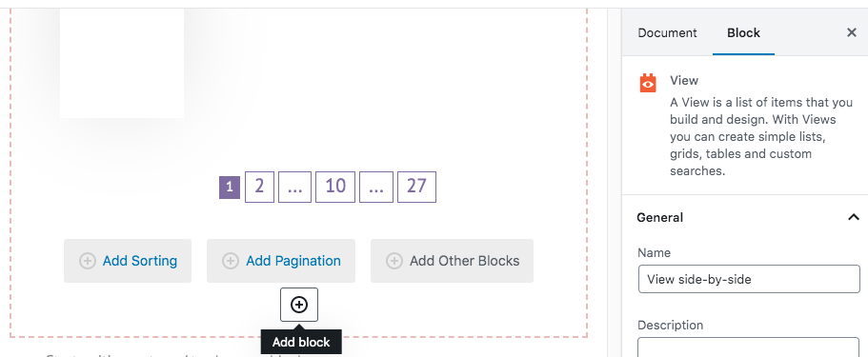The height and width of the screenshot is (357, 868).
Task: Click the orange View block icon
Action: (x=648, y=83)
